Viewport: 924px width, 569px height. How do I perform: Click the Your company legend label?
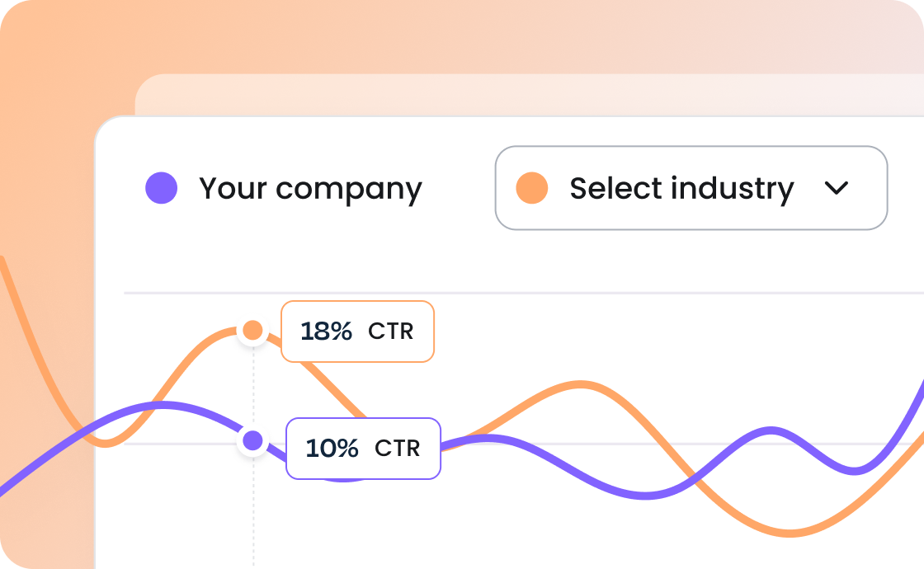point(310,189)
